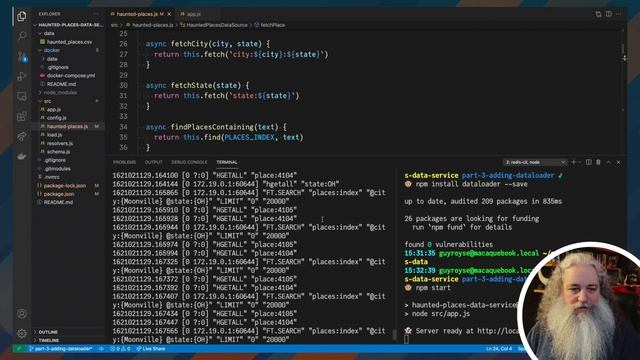Image resolution: width=640 pixels, height=360 pixels.
Task: Open config.js in the explorer
Action: point(56,118)
